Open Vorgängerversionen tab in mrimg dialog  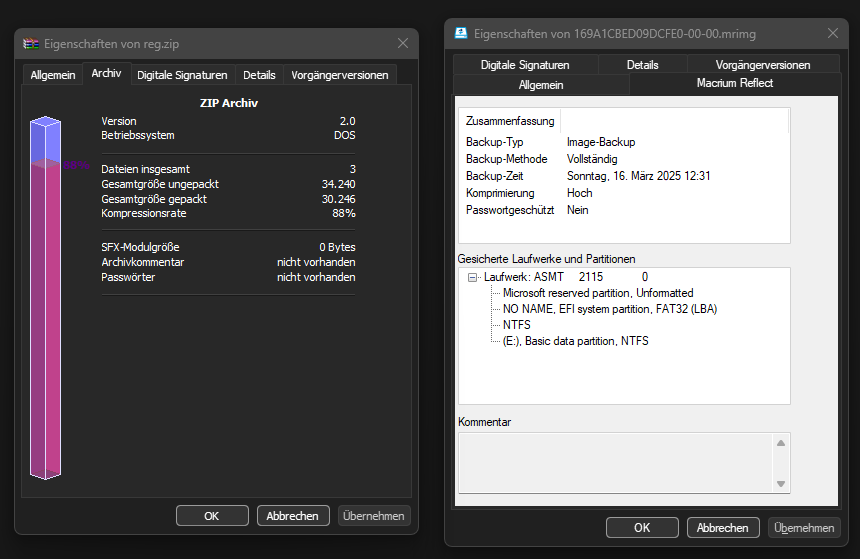pyautogui.click(x=763, y=65)
